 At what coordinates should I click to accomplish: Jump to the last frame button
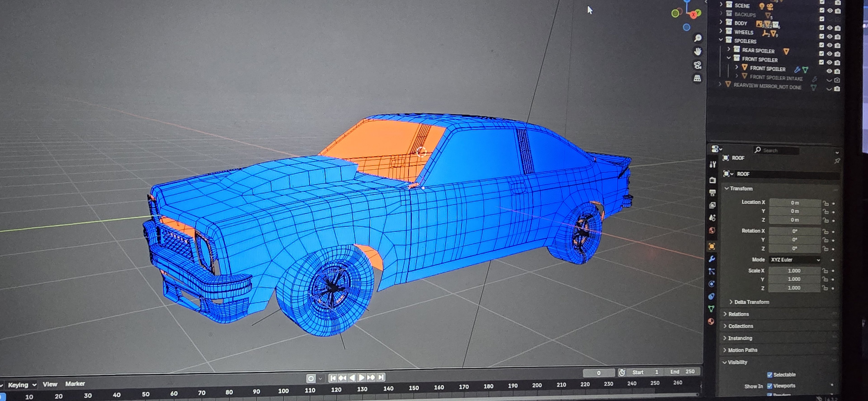(381, 377)
